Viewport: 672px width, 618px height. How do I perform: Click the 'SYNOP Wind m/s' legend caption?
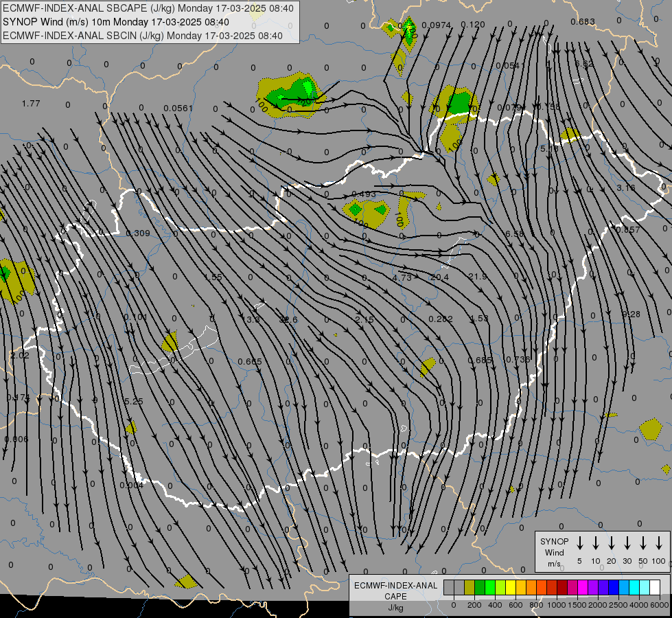554,552
